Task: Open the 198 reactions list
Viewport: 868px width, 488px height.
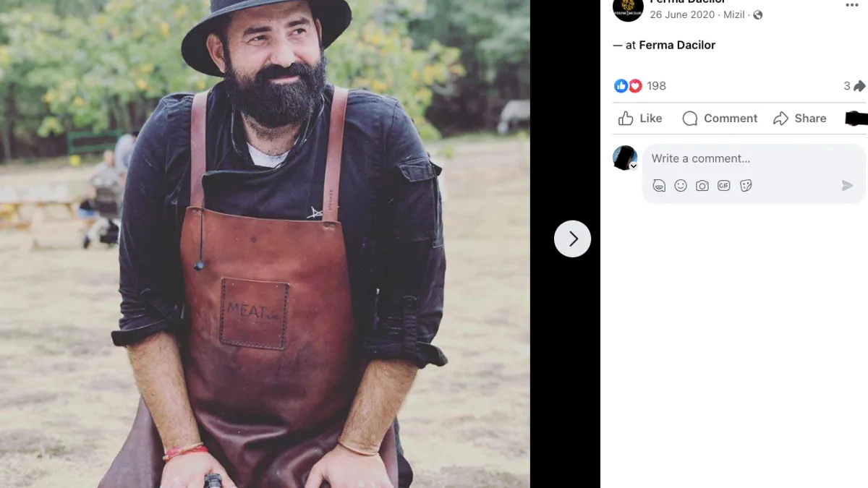Action: tap(656, 86)
